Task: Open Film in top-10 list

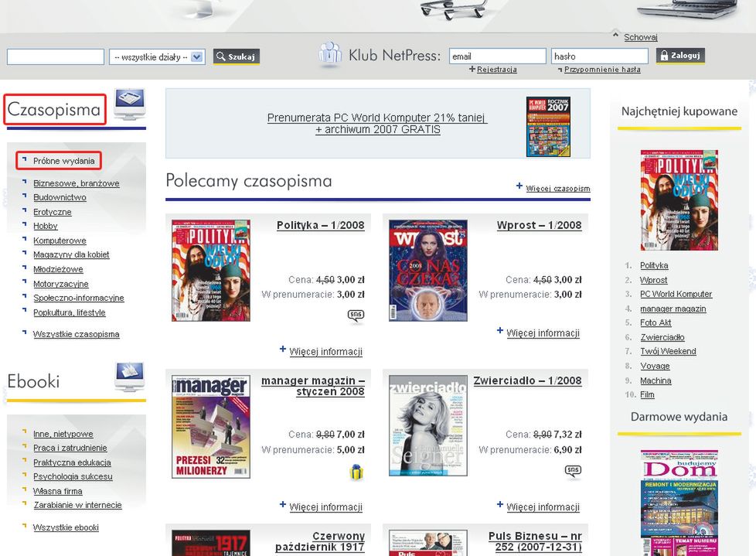Action: point(648,394)
